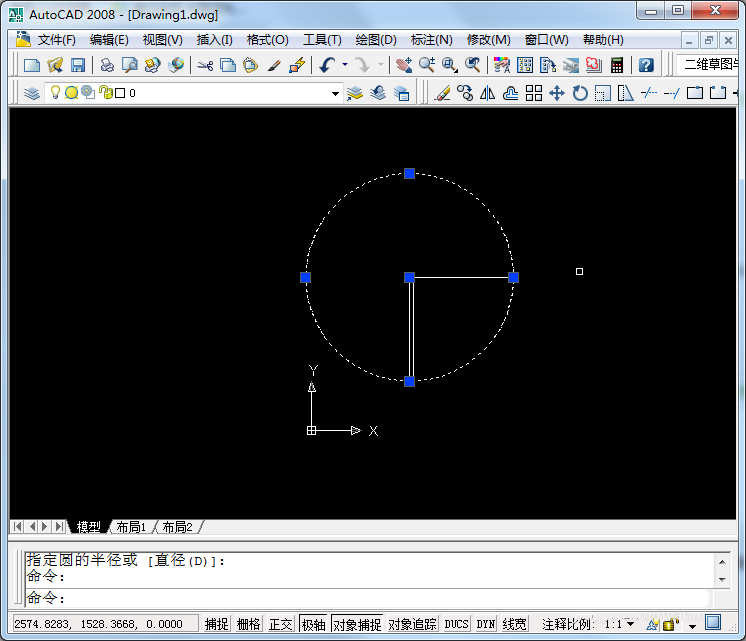
Task: Switch to the 布局1 layout tab
Action: [131, 527]
